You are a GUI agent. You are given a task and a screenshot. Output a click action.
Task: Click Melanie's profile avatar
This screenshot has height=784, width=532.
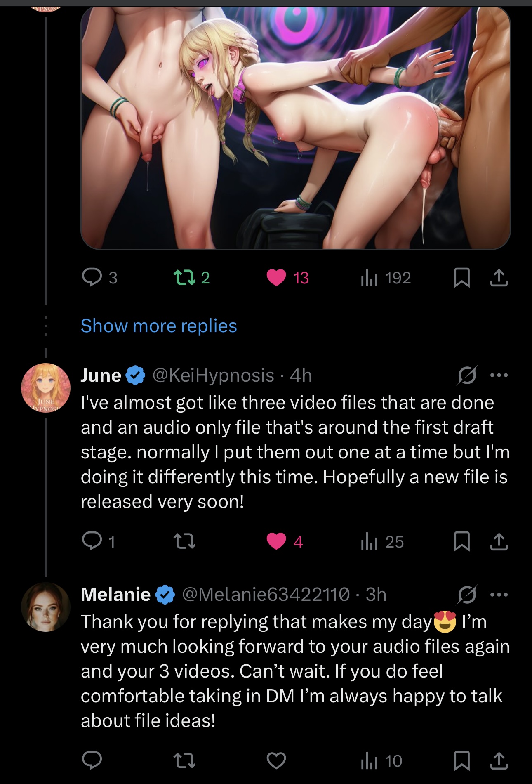coord(45,607)
